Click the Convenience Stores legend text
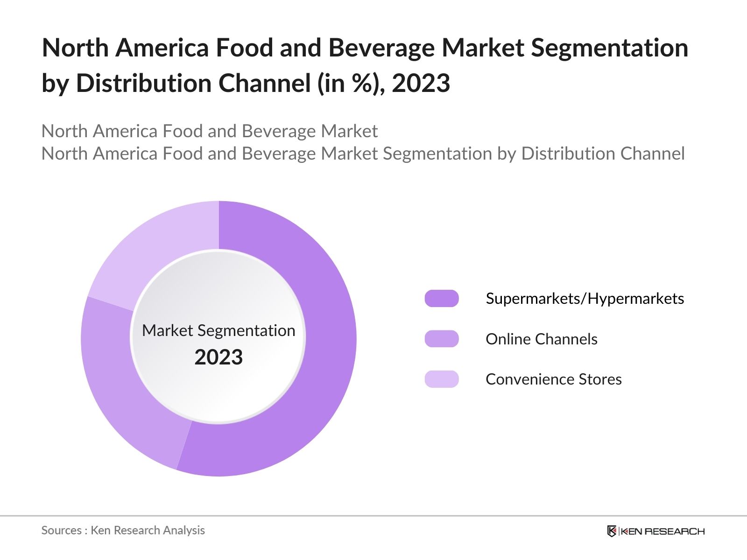Viewport: 747px width, 560px height. (x=553, y=379)
